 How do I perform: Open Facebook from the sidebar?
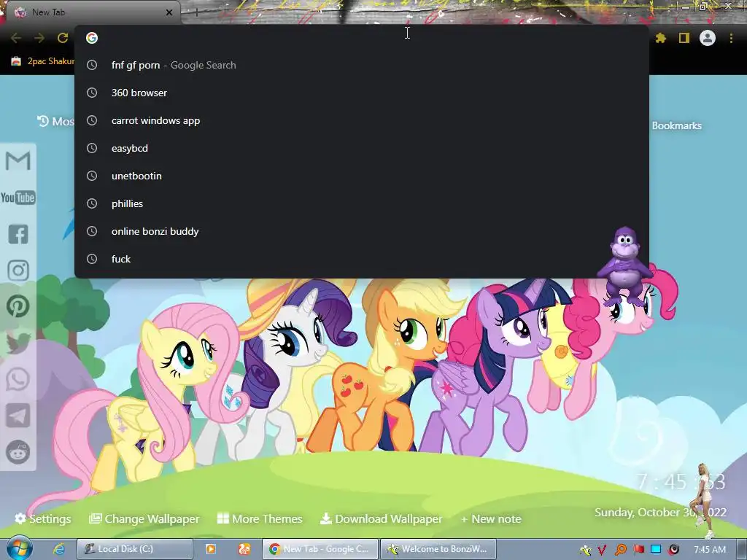tap(18, 234)
